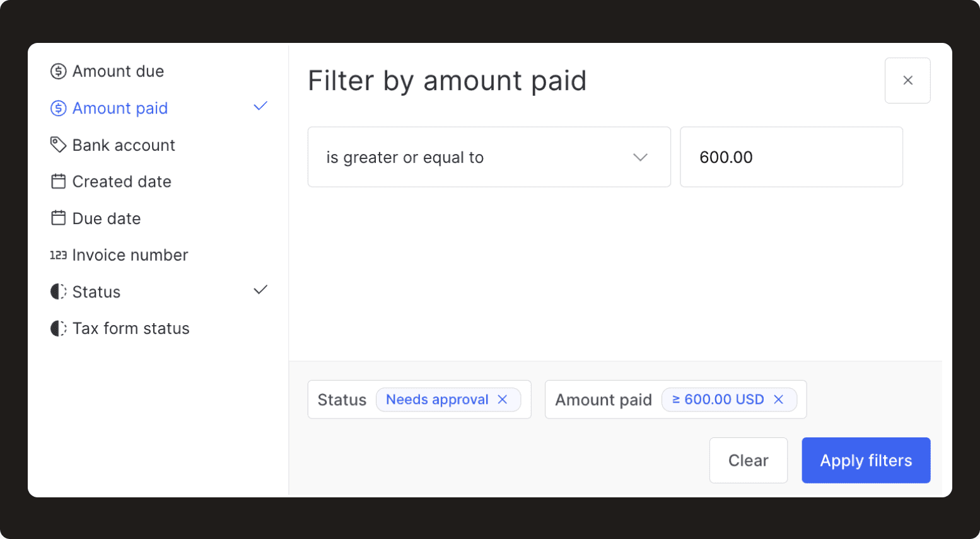The width and height of the screenshot is (980, 539).
Task: Click the half-circle icon beside Status
Action: (x=58, y=292)
